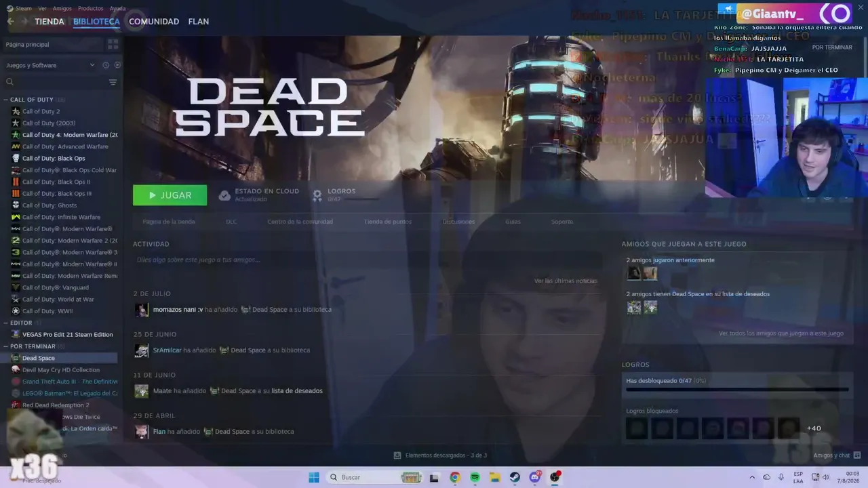Click Ver las últimas noticias link
Screen dimensions: 868x488
point(566,281)
